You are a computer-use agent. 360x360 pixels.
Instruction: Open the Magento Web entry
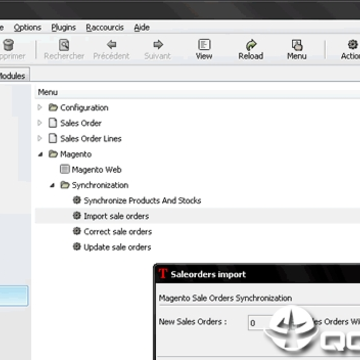pos(96,169)
